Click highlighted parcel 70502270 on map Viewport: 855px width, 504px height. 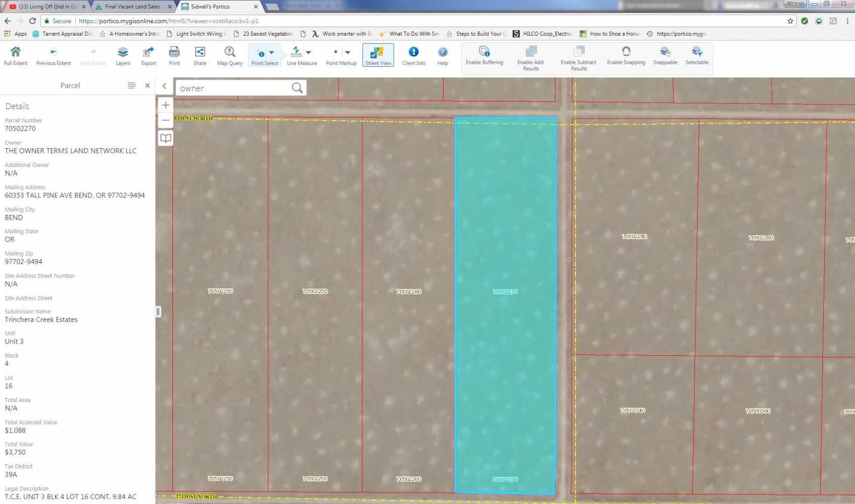coord(505,305)
